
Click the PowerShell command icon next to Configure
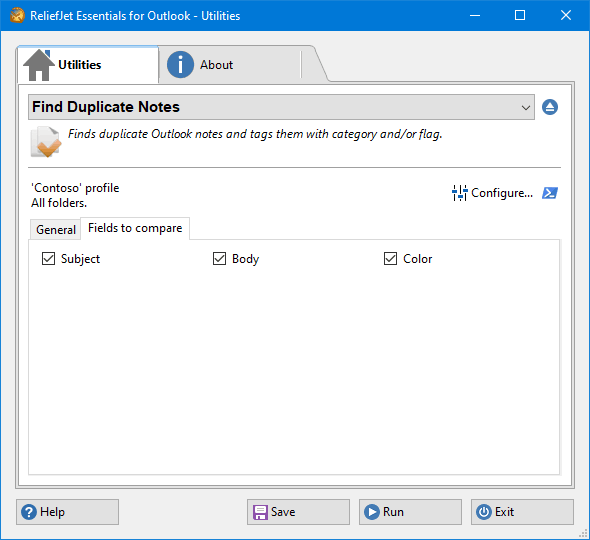(550, 193)
